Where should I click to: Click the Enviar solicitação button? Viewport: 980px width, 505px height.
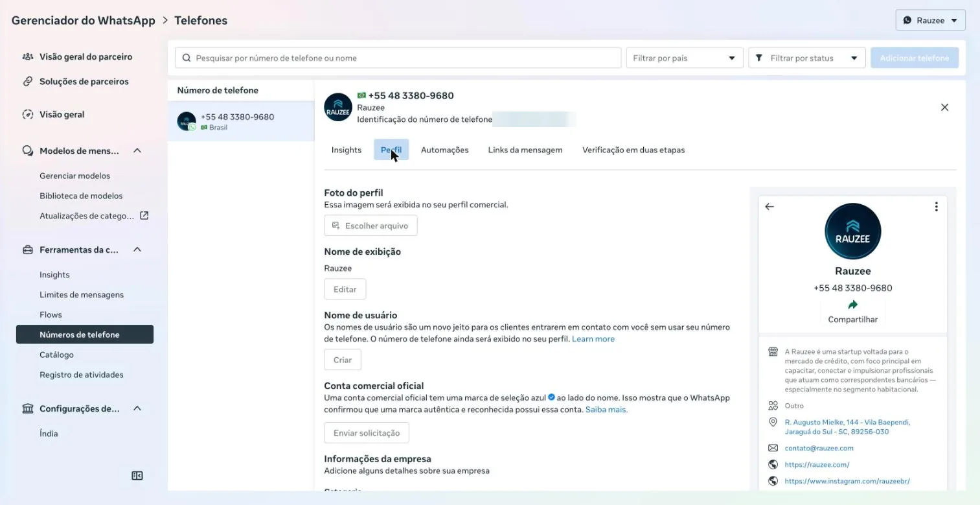click(x=367, y=432)
